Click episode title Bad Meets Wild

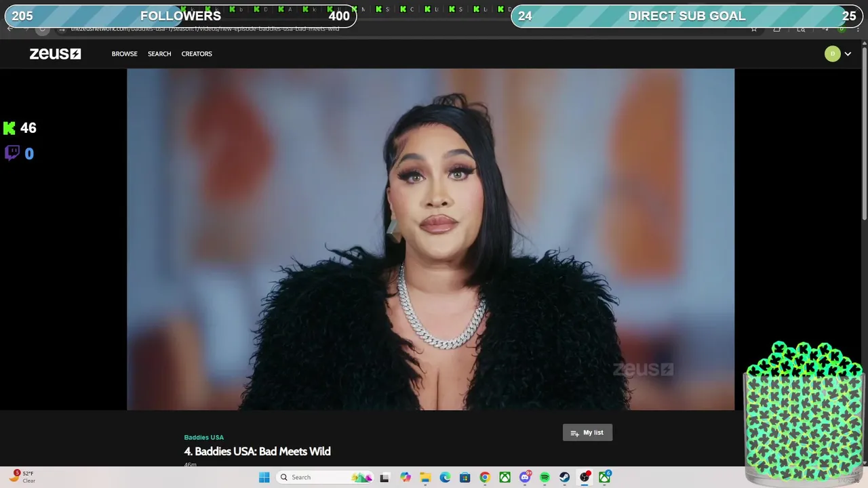(x=257, y=451)
